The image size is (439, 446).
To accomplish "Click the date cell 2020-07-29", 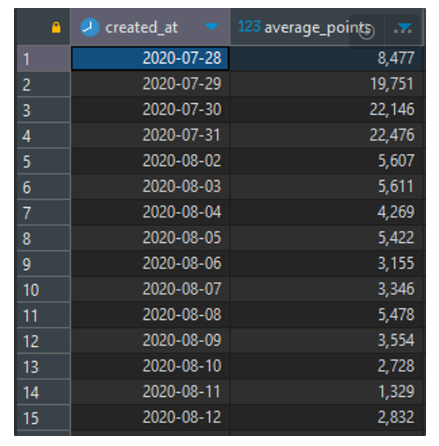I will pos(150,84).
